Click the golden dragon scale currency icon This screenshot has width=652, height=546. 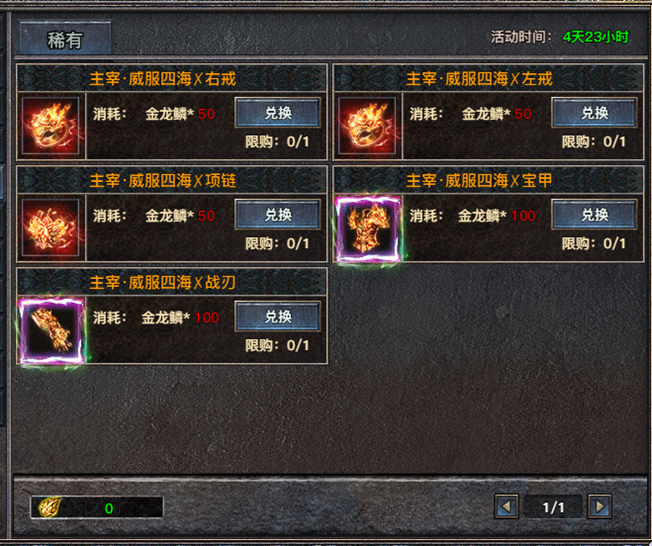tap(50, 507)
